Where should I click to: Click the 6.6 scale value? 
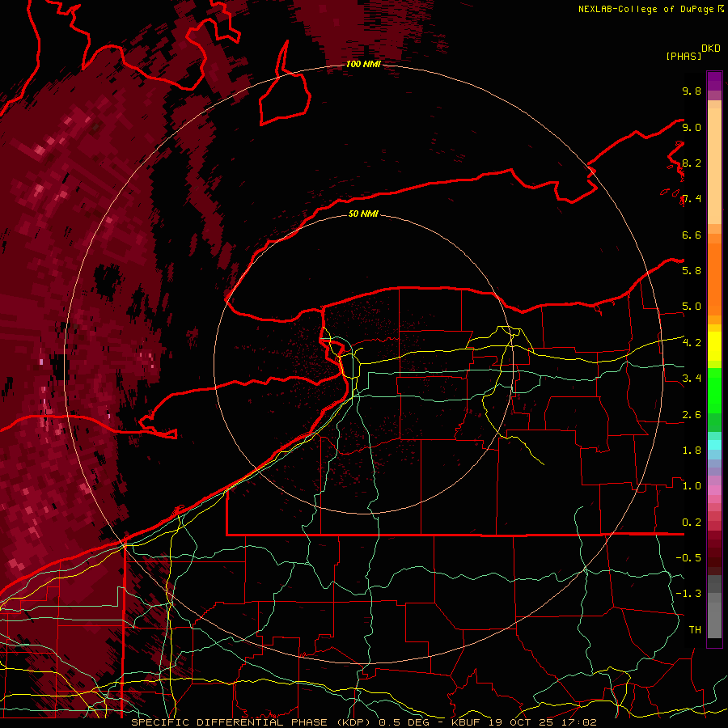(692, 235)
